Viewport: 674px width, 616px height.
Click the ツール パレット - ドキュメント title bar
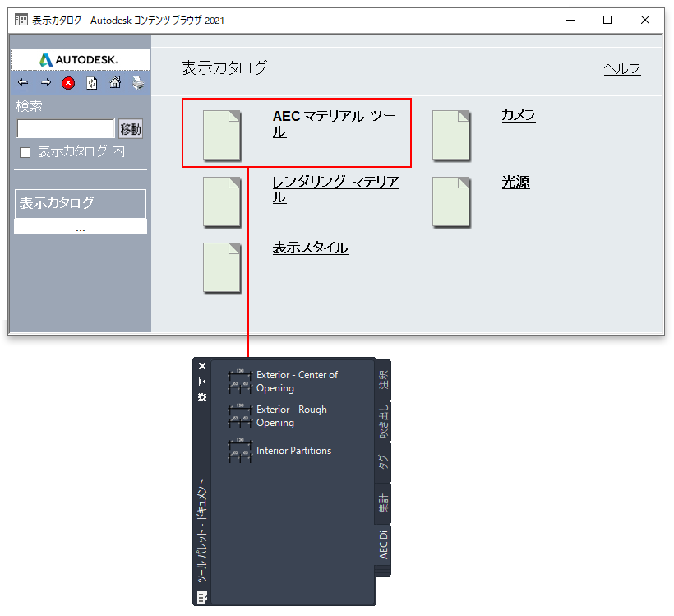tap(202, 531)
